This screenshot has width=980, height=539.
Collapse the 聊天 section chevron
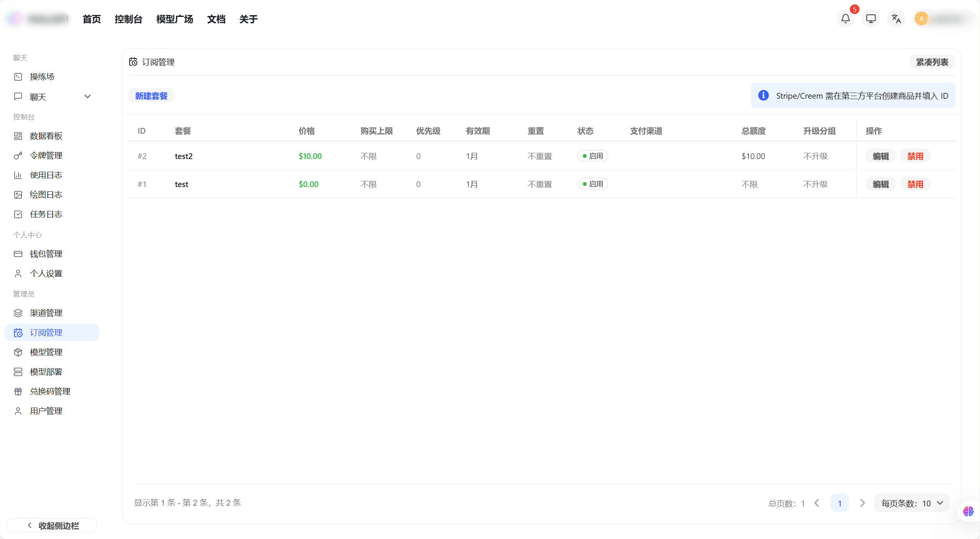click(88, 96)
